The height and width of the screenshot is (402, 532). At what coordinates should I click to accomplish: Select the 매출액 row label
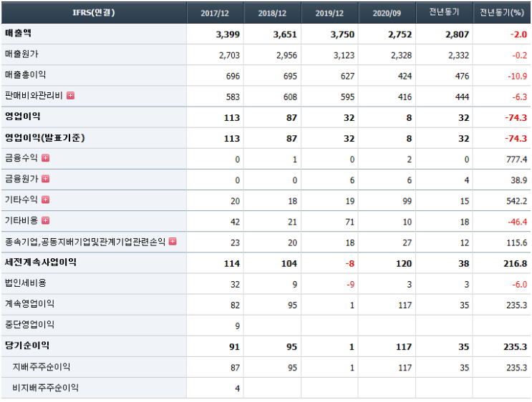coord(18,33)
